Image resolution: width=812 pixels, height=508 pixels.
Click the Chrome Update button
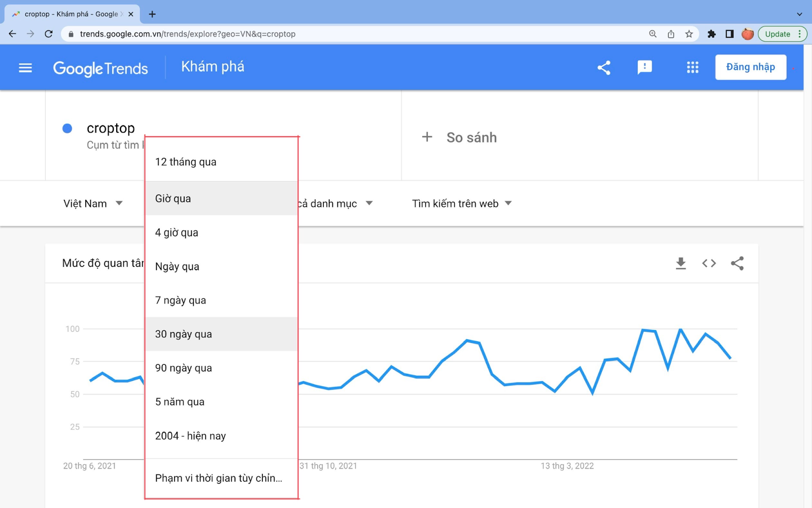[782, 34]
